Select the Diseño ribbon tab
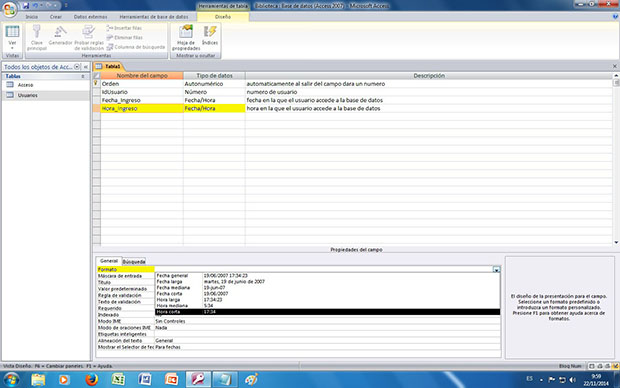The height and width of the screenshot is (388, 620). point(223,17)
